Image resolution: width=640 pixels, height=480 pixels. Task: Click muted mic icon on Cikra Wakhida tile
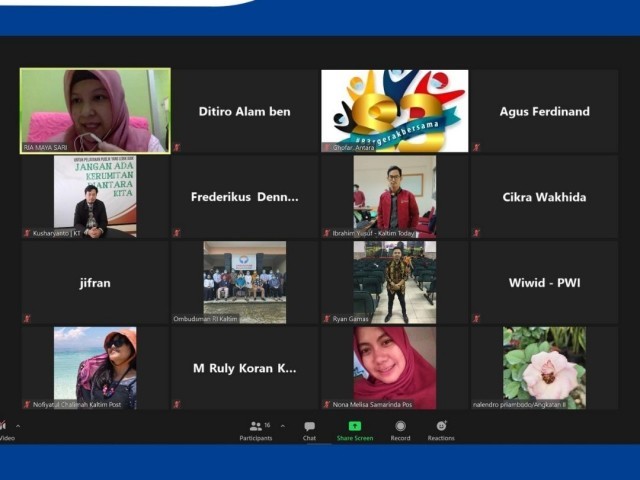pos(477,233)
